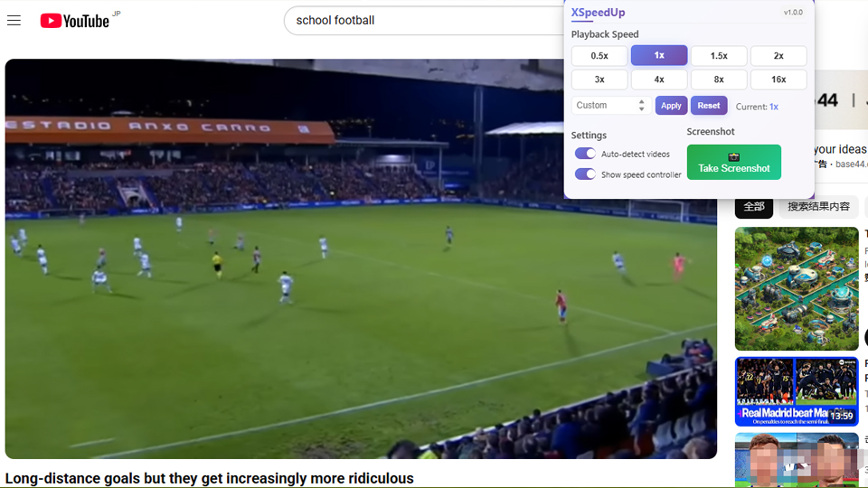
Task: Pick the 8x speed option
Action: [719, 80]
